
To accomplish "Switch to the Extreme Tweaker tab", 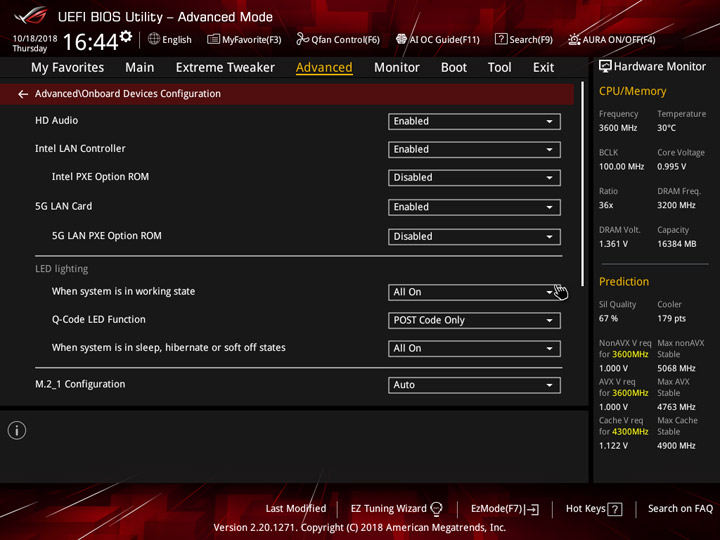I will point(225,68).
